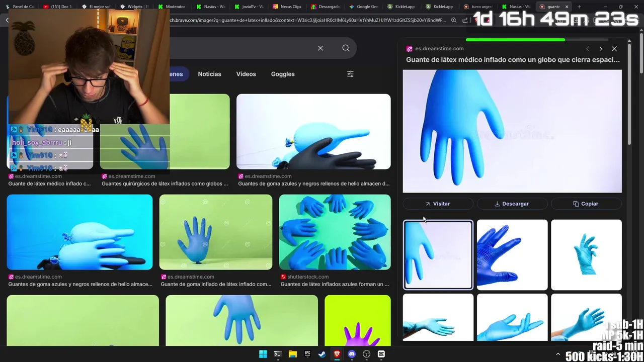Open the search filters icon
This screenshot has height=362, width=644.
350,74
